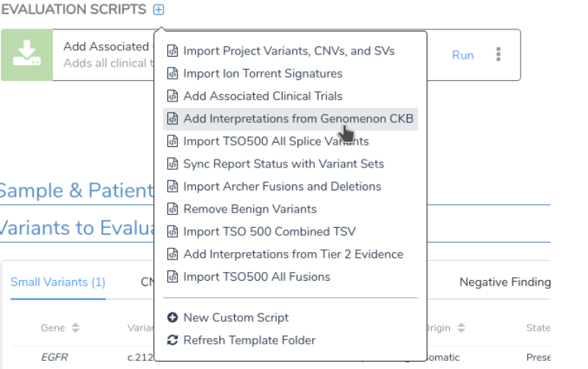Click the New Custom Script plus icon
The height and width of the screenshot is (369, 588).
click(x=173, y=318)
